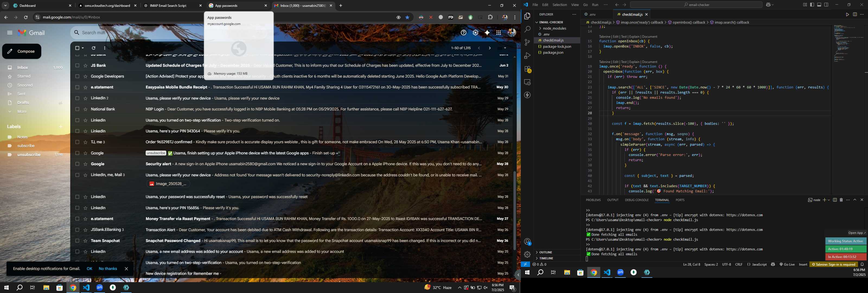Screen dimensions: 868x293
Task: Click VS Code command center search box
Action: [x=696, y=5]
